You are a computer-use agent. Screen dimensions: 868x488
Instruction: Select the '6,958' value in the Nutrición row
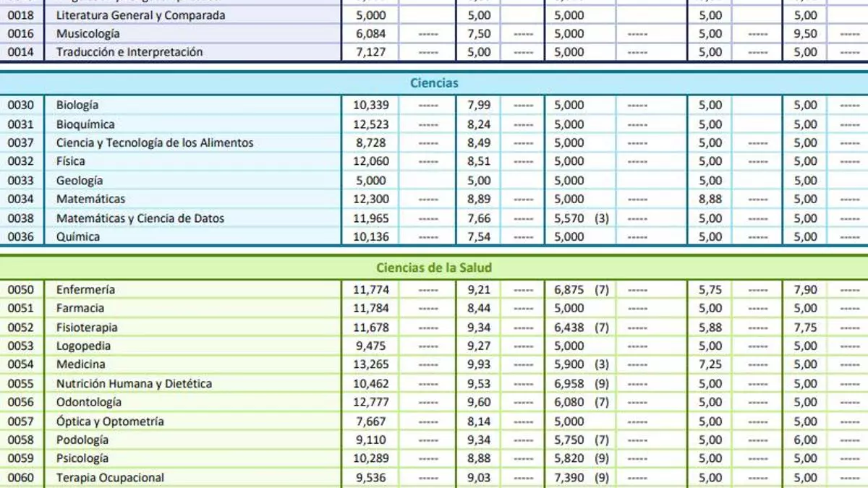pos(569,383)
